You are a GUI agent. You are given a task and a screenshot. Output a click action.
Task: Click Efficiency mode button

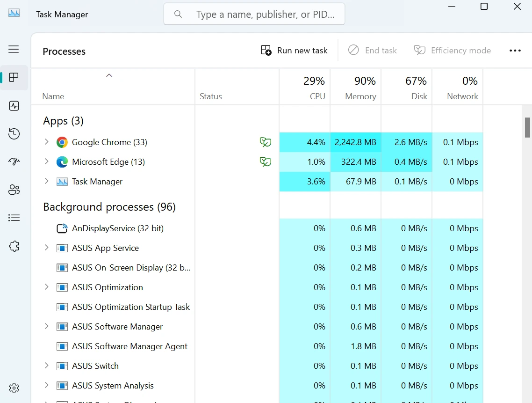point(452,50)
